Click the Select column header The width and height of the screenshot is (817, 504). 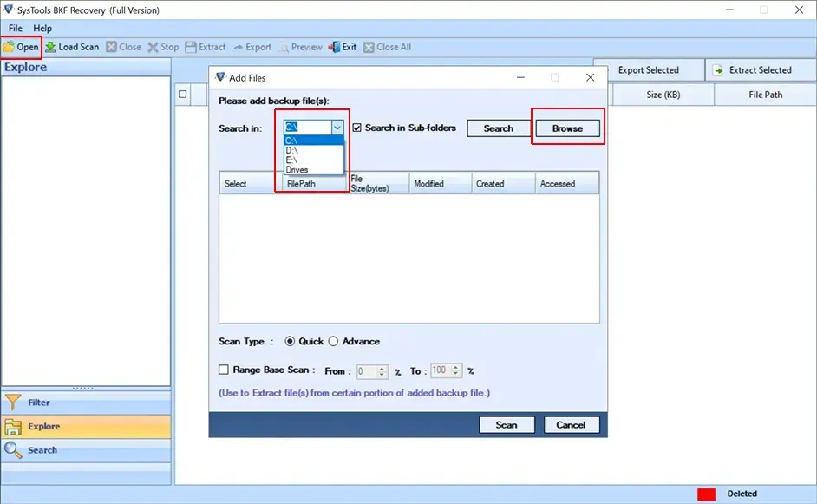coord(250,183)
